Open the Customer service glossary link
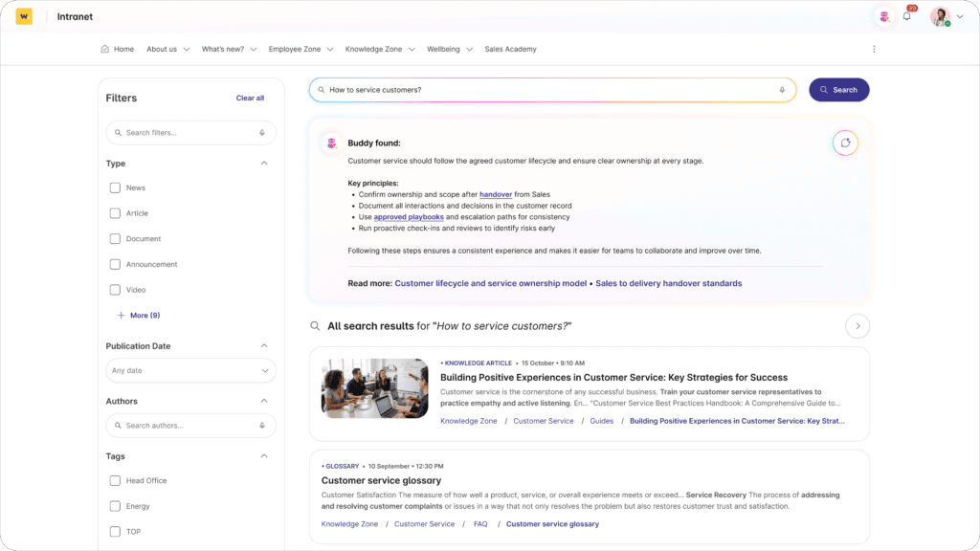Screen dimensions: 980x551 553,523
